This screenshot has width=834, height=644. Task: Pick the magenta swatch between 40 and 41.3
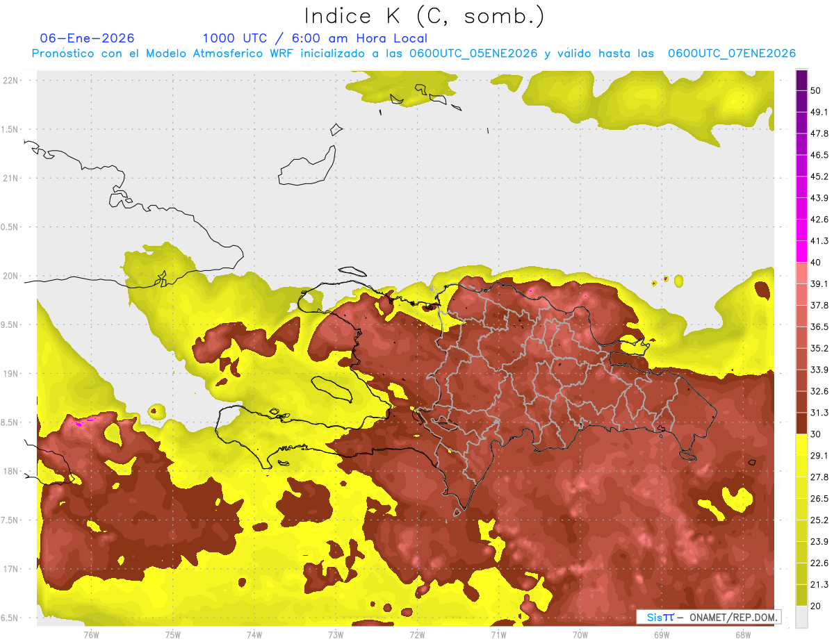click(x=801, y=251)
